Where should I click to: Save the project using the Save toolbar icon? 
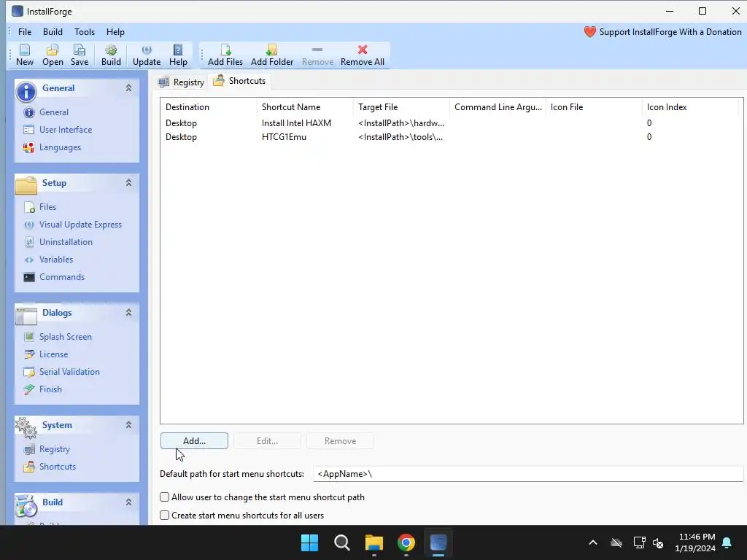(x=79, y=55)
